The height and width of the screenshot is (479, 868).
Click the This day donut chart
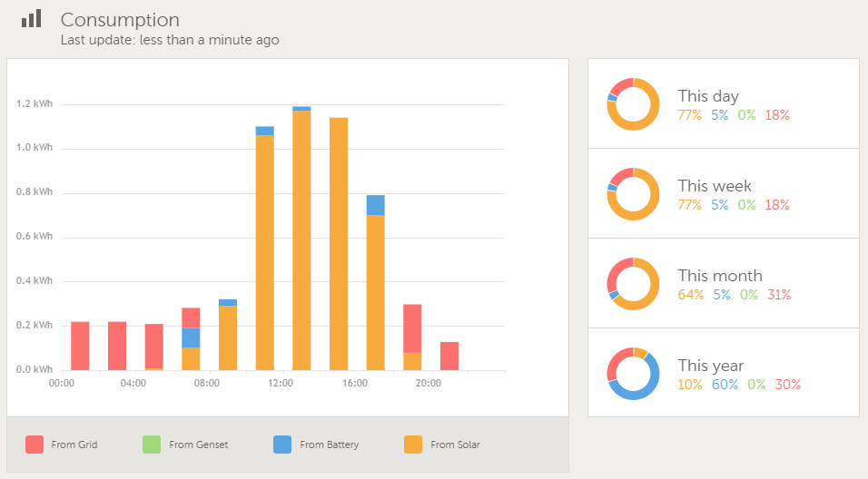point(633,104)
